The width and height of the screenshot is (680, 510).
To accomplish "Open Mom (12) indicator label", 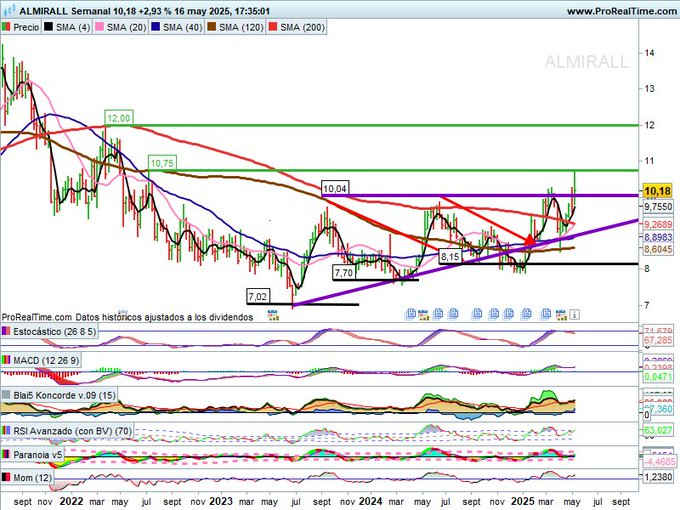I will click(32, 478).
